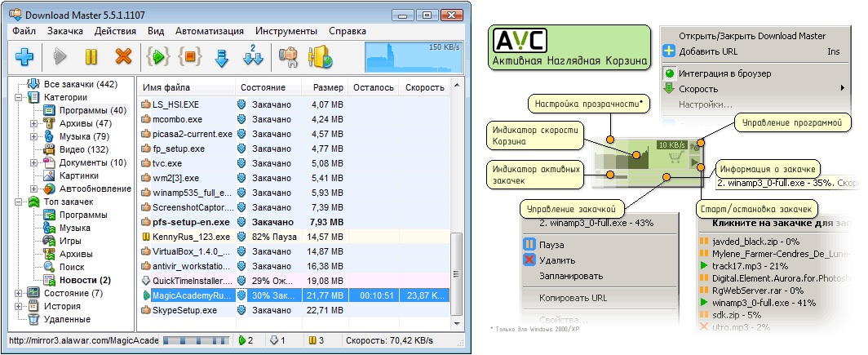868x355 pixels.
Task: Open Новости (2) under Топ закачек
Action: pyautogui.click(x=85, y=280)
